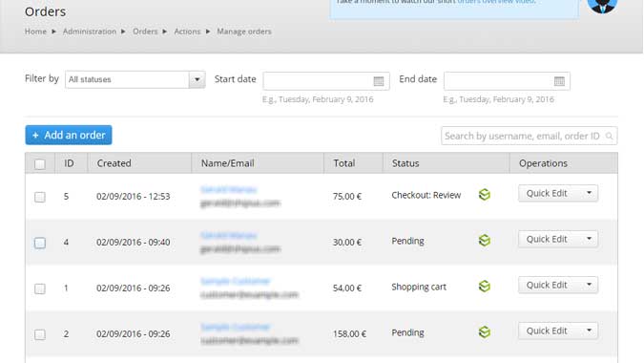
Task: Open customer name link for order 2
Action: tap(236, 328)
